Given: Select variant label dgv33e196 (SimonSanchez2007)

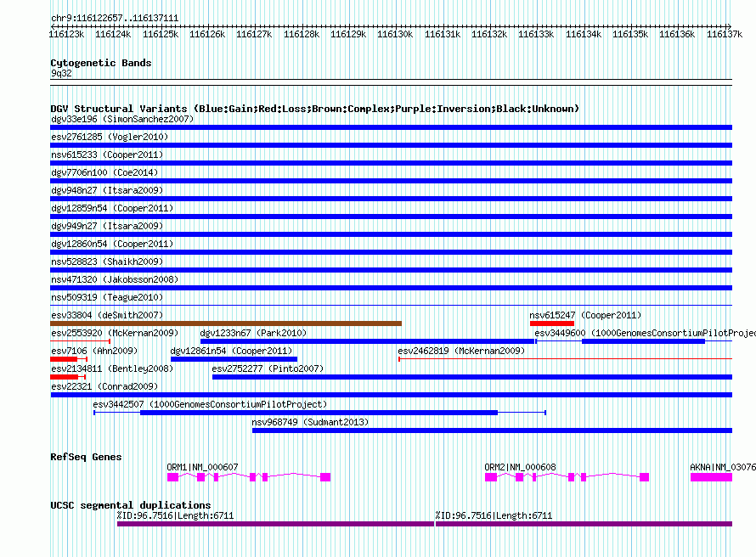Looking at the screenshot, I should click(x=122, y=119).
